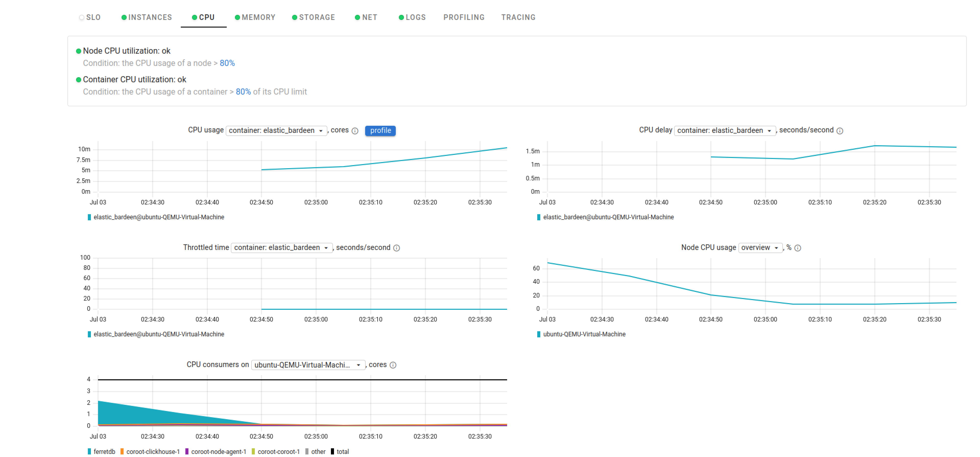Click the info icon after Throttled time title
This screenshot has height=457, width=980.
pyautogui.click(x=397, y=248)
